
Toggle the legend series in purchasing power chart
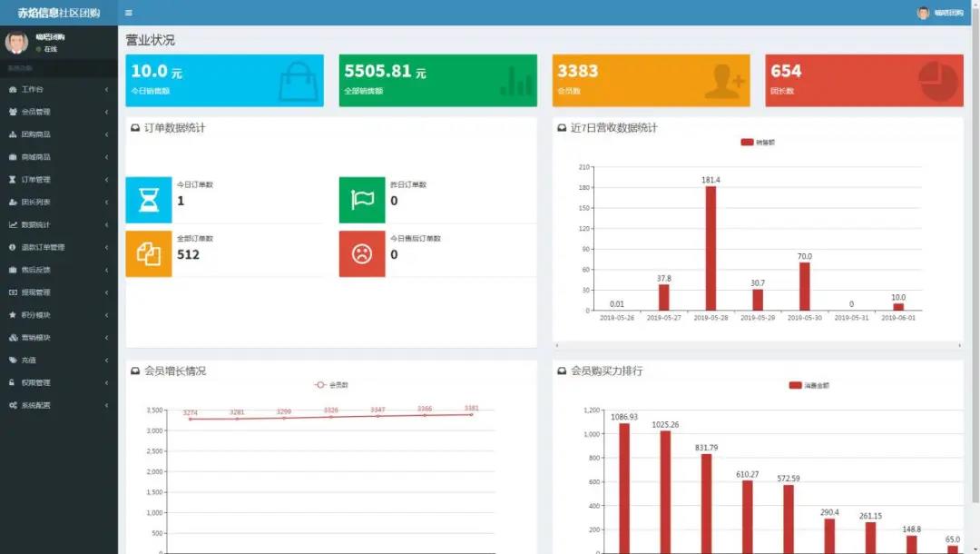(x=808, y=385)
